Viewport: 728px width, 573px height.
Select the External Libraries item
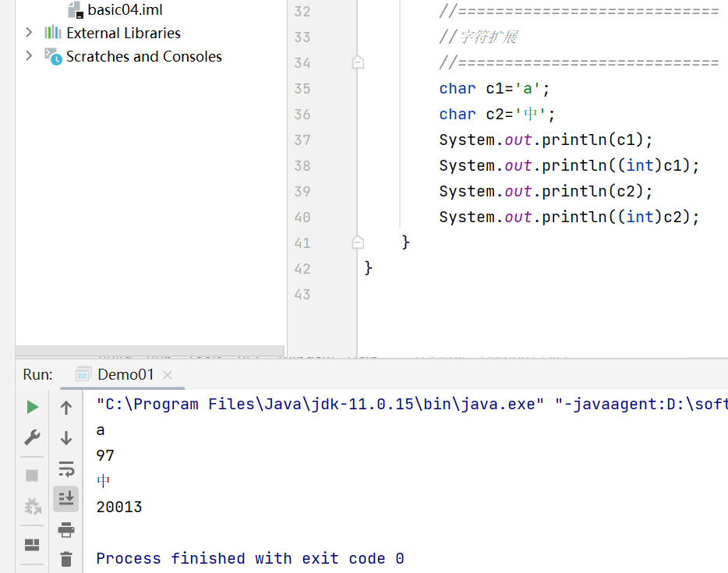click(x=112, y=33)
